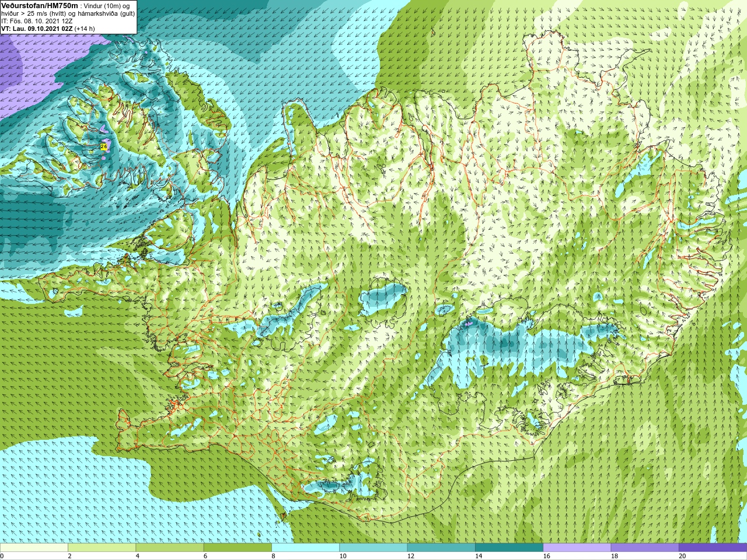Image resolution: width=747 pixels, height=560 pixels.
Task: Pick the olive green 6–8 m/s swatch
Action: [238, 548]
